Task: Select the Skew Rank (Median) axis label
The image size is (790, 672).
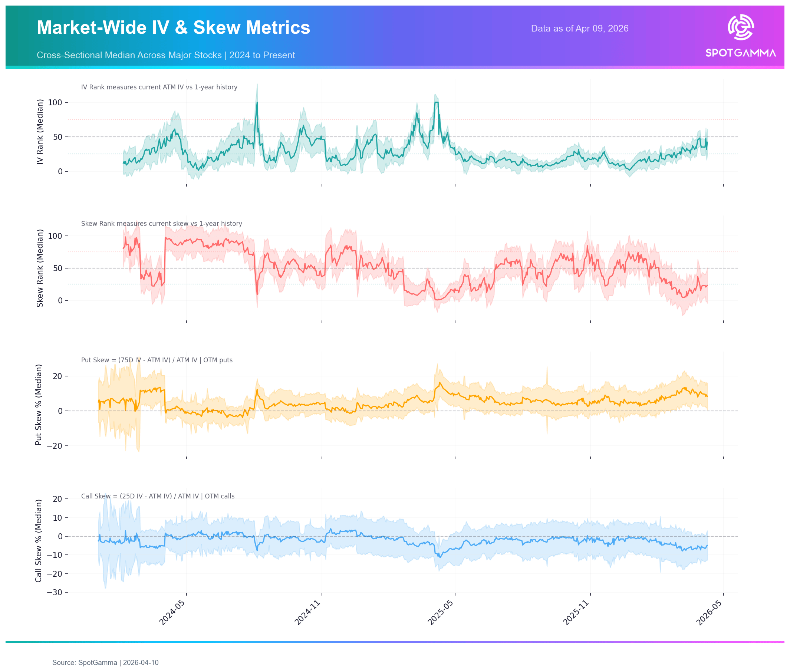Action: [x=40, y=268]
